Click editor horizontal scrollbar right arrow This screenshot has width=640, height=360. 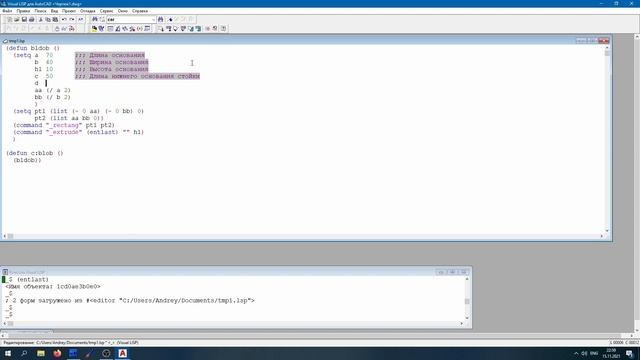602,236
